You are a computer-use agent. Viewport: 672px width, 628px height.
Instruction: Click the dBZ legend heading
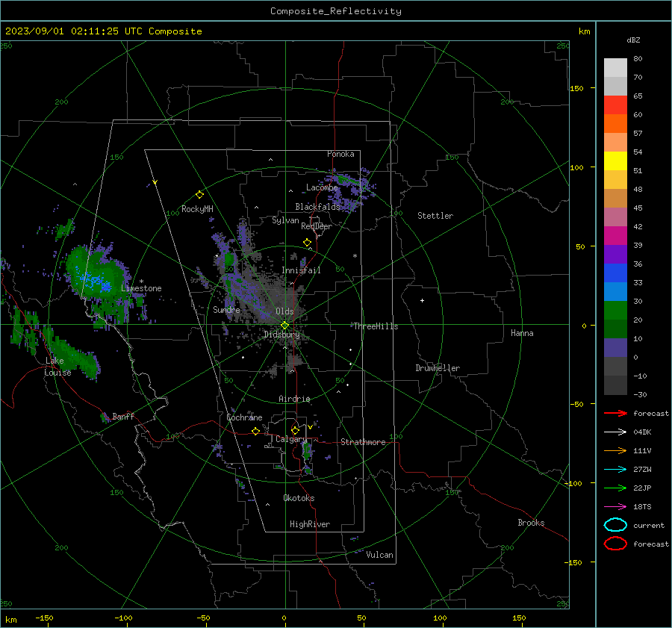pos(633,40)
